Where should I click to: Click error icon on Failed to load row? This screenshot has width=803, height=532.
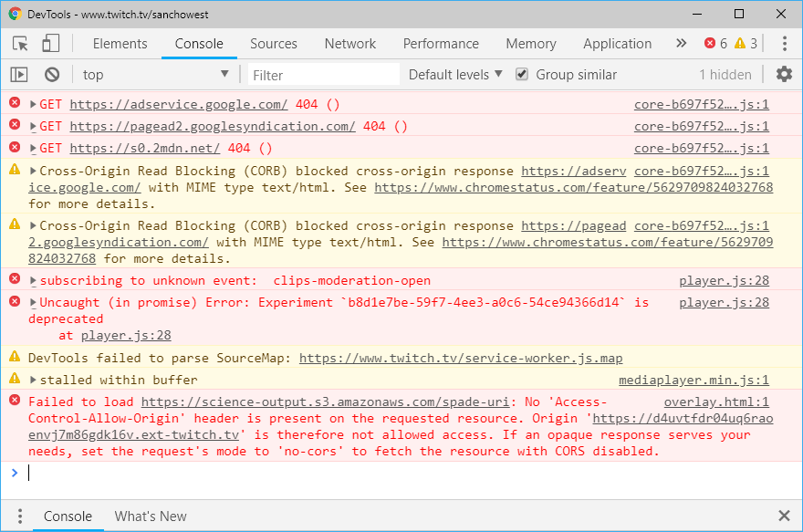click(15, 401)
